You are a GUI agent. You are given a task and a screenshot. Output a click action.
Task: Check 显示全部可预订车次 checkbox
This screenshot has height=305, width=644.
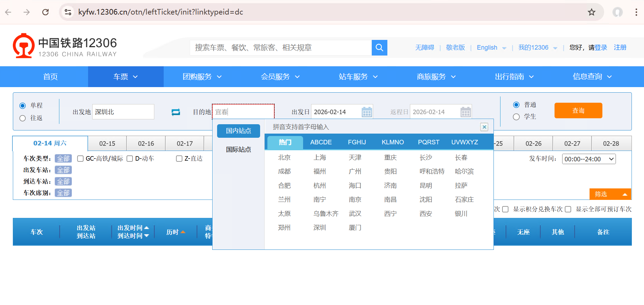coord(568,209)
